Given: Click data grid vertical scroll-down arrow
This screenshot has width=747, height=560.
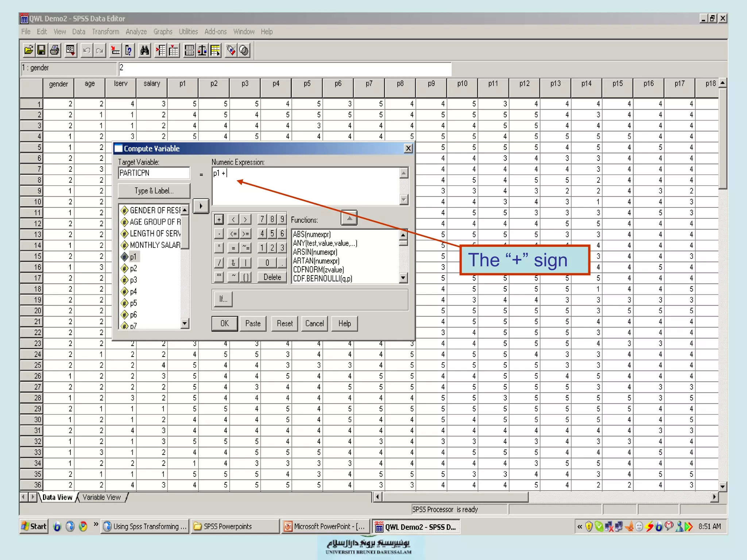Looking at the screenshot, I should tap(723, 486).
